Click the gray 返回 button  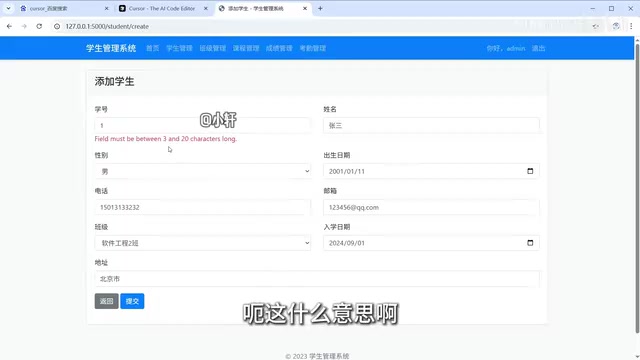[107, 301]
